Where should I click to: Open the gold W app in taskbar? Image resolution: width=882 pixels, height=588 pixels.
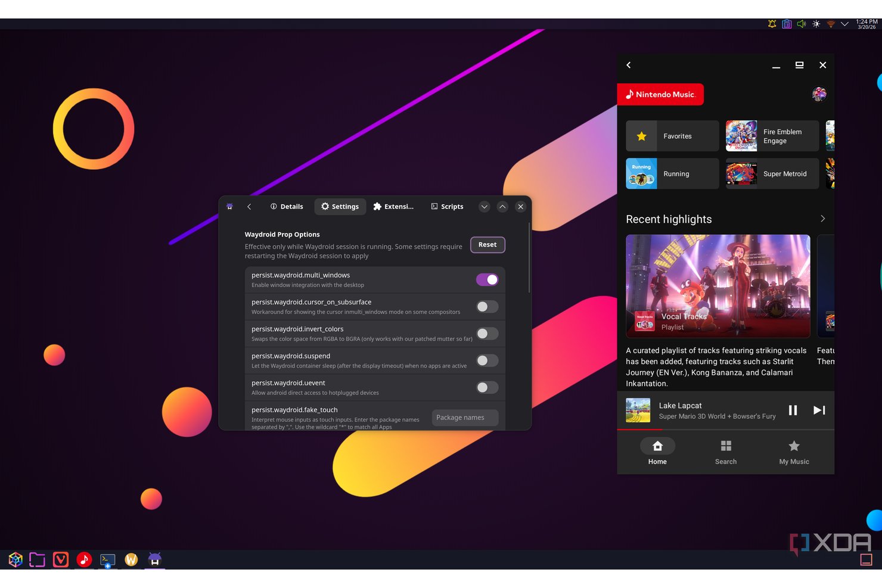pos(131,559)
